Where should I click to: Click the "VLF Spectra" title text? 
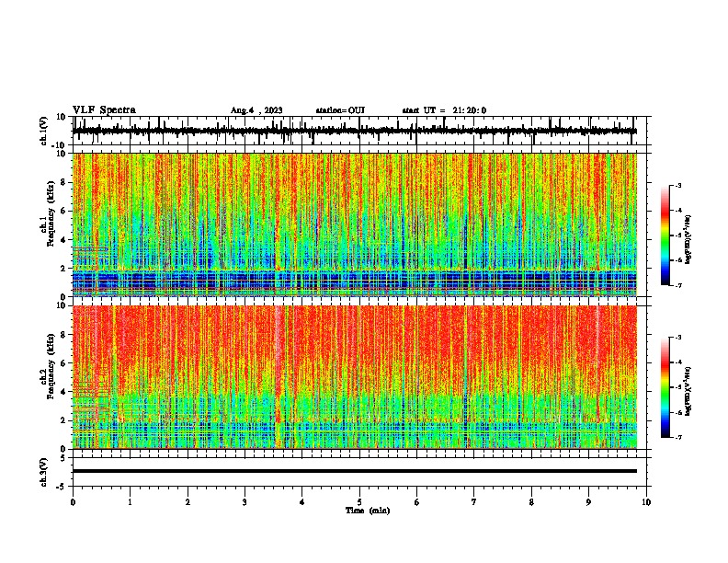(104, 110)
